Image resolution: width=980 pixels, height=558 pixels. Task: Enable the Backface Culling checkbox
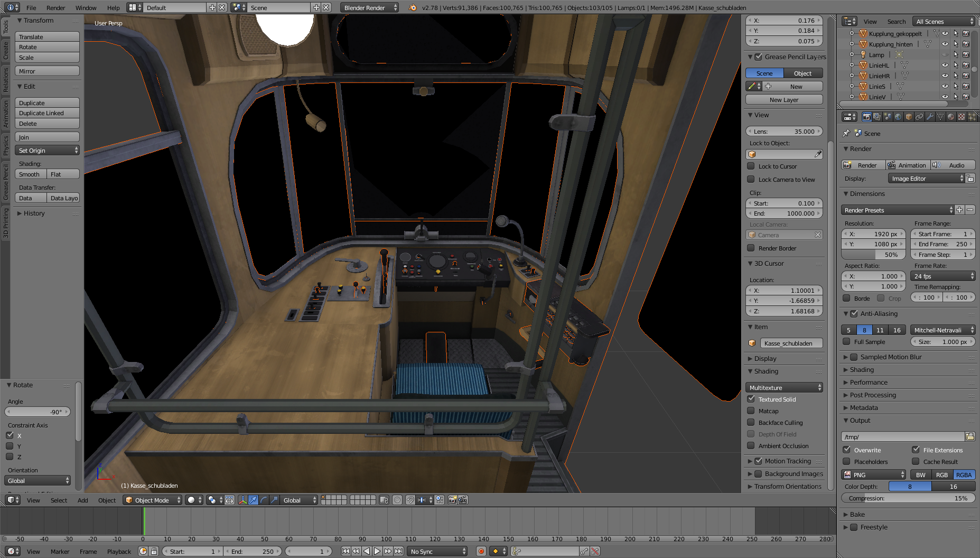(x=751, y=422)
